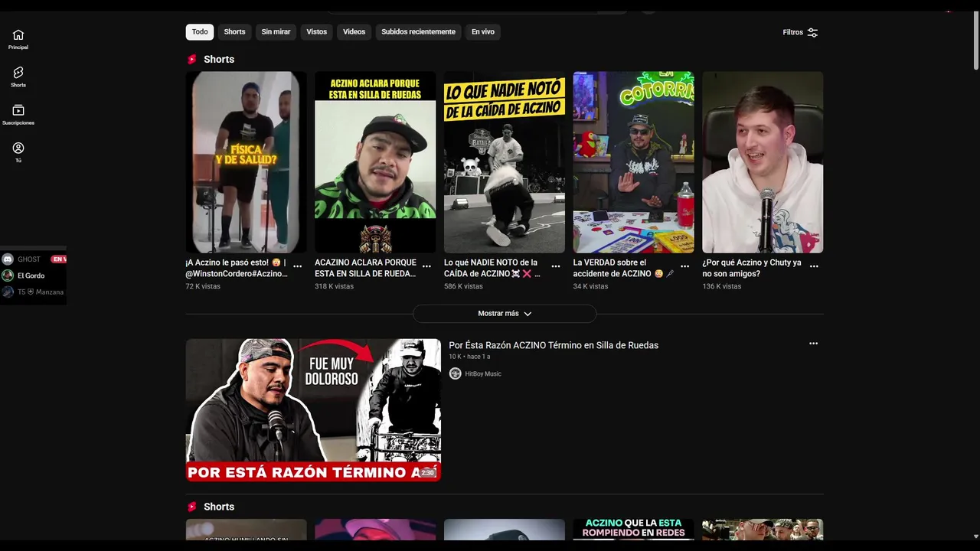This screenshot has width=980, height=551.
Task: Click the Discord icon beside GHOST
Action: click(8, 259)
